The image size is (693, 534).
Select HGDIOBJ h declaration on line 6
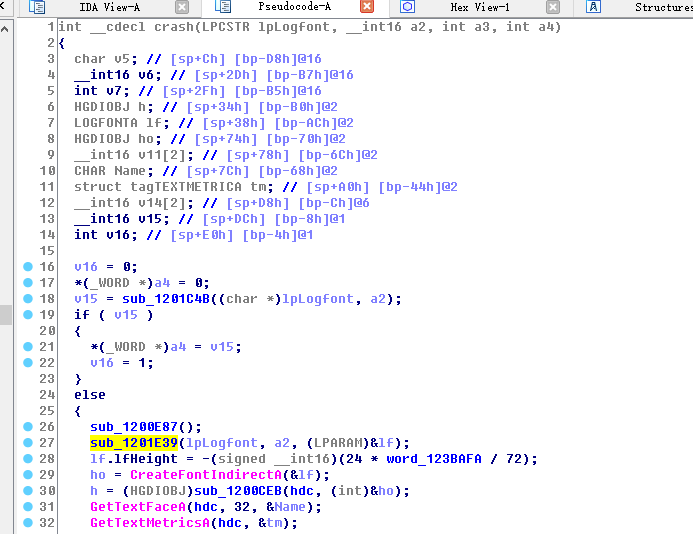click(x=114, y=107)
